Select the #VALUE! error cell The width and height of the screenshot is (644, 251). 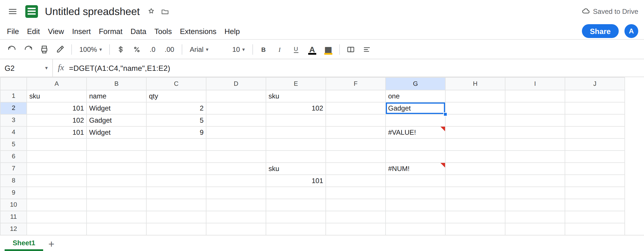point(415,132)
